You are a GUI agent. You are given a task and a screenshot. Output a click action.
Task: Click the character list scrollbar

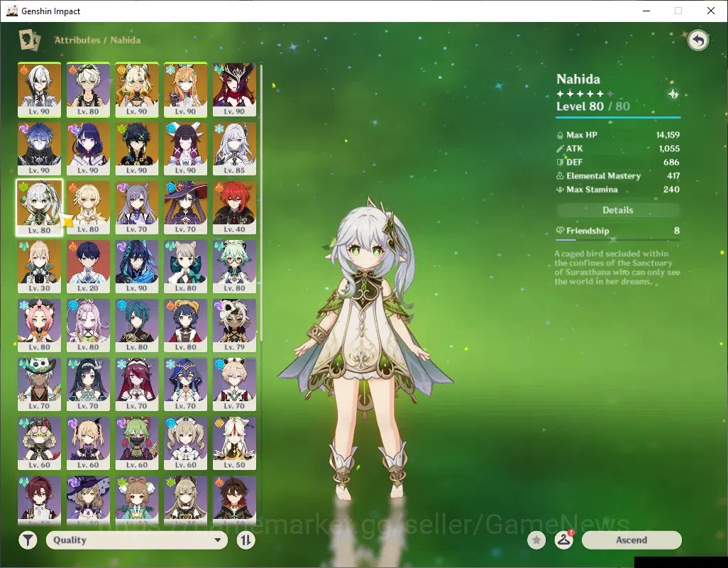click(x=261, y=202)
